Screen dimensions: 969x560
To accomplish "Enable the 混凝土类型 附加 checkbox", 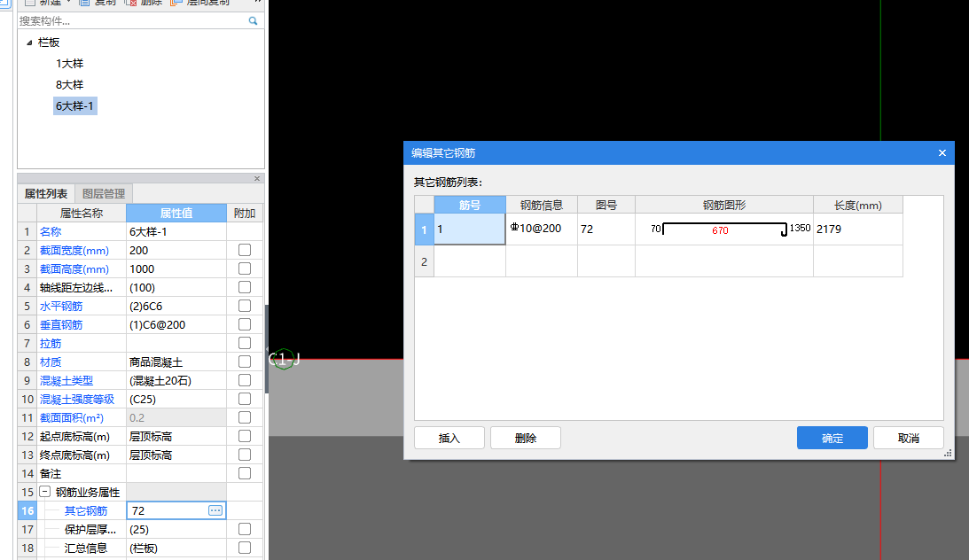I will click(x=245, y=380).
